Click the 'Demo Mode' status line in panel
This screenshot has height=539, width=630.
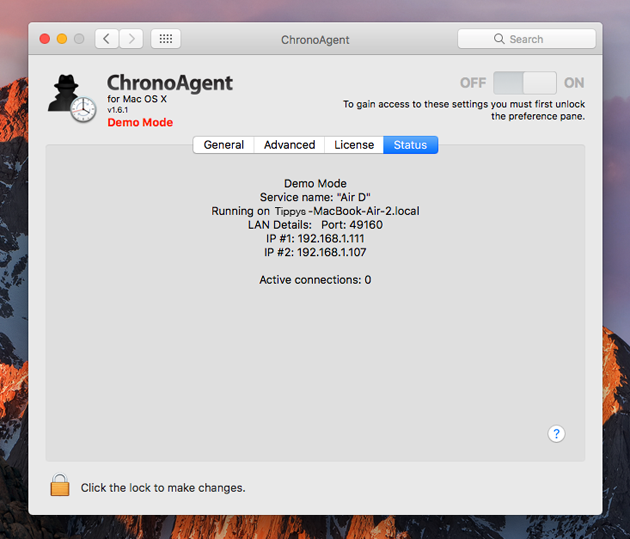315,184
